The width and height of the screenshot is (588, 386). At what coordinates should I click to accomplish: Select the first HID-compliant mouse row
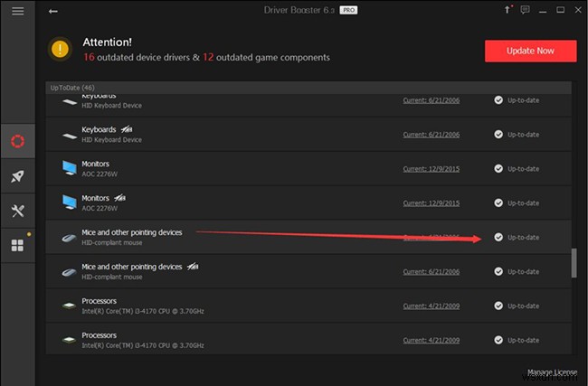pyautogui.click(x=271, y=237)
